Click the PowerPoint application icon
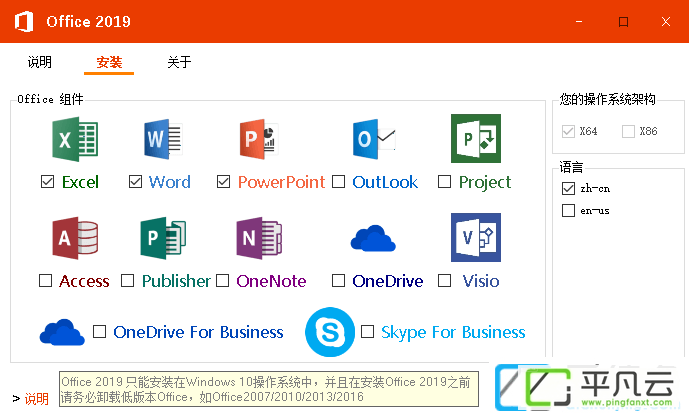This screenshot has height=417, width=689. click(259, 139)
